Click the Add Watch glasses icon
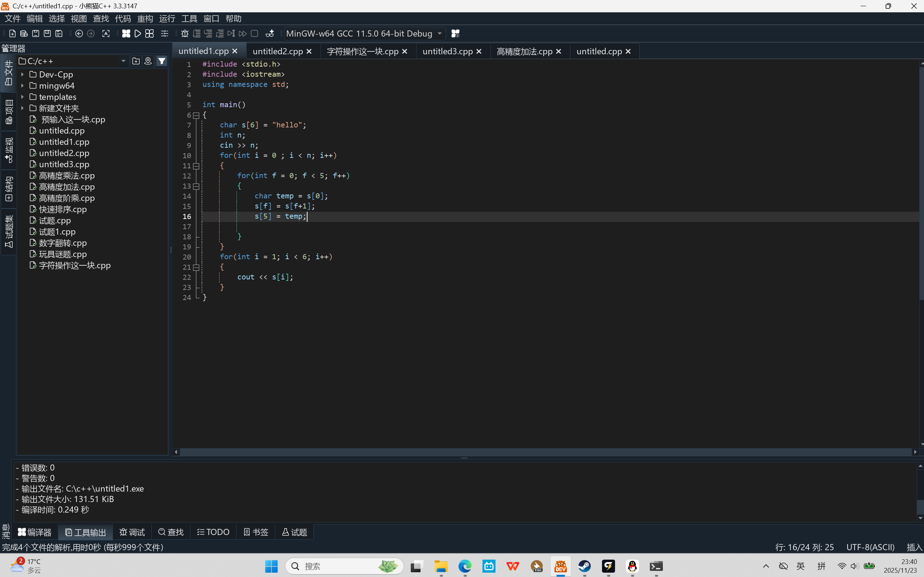The height and width of the screenshot is (577, 924). pos(269,34)
